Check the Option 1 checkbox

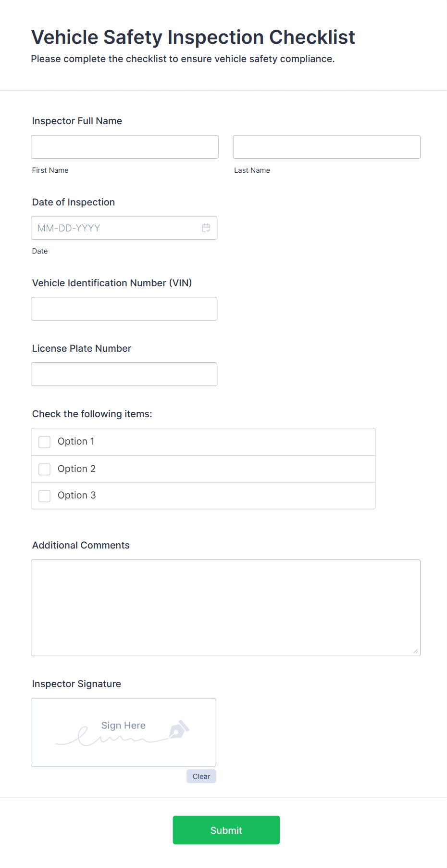45,442
